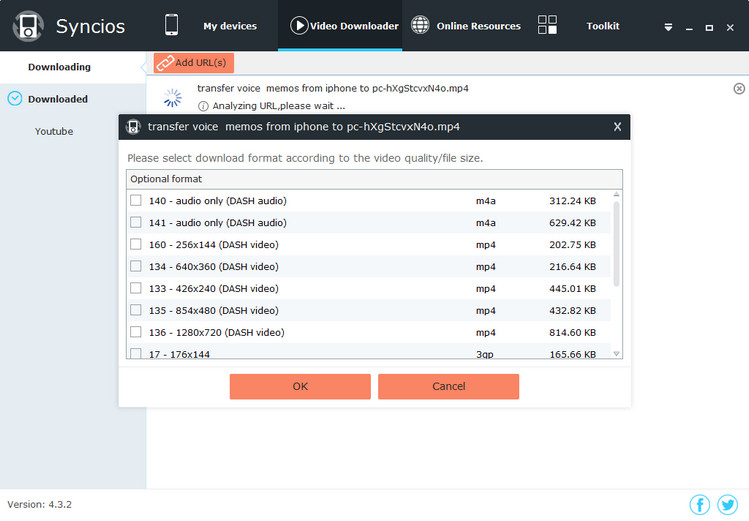
Task: Check the 140 - audio only format
Action: [136, 200]
